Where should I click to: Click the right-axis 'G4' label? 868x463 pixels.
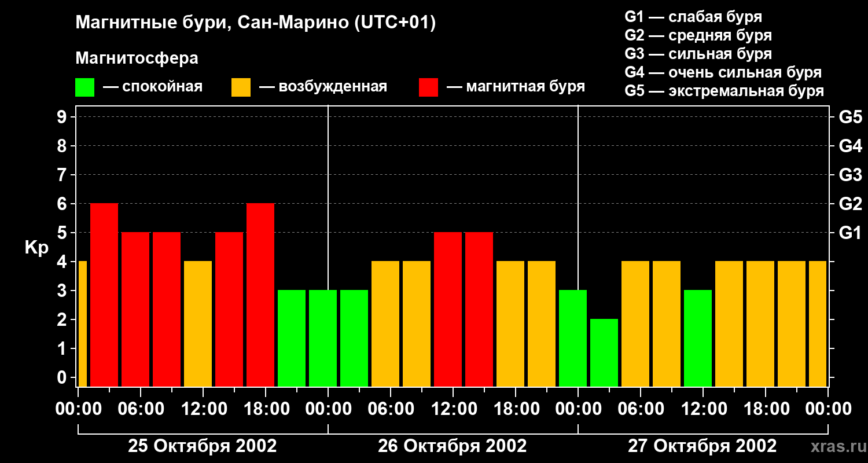point(850,146)
